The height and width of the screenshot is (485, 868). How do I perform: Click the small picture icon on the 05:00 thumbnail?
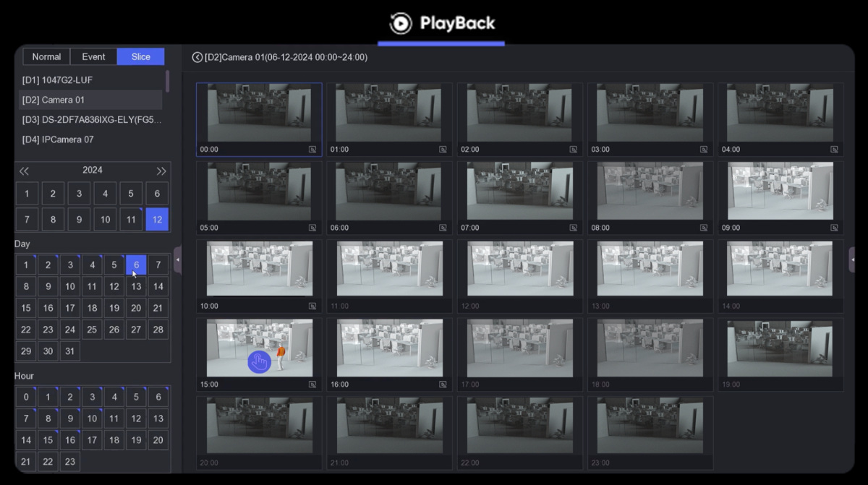(x=312, y=228)
